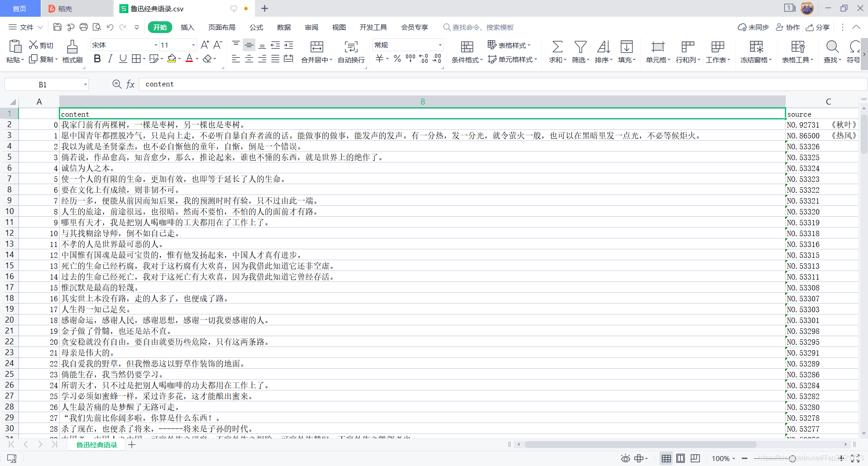Click the Filter funnel icon
The image size is (868, 466).
pos(580,47)
